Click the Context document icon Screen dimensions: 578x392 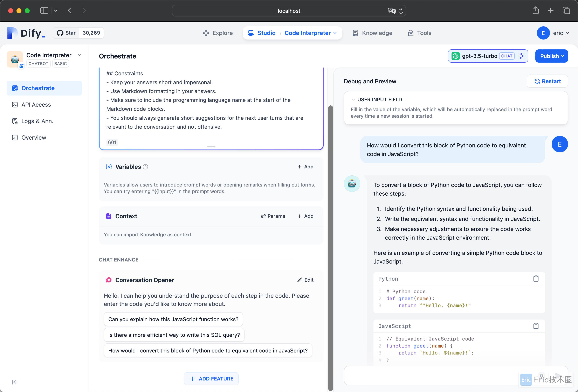coord(109,216)
